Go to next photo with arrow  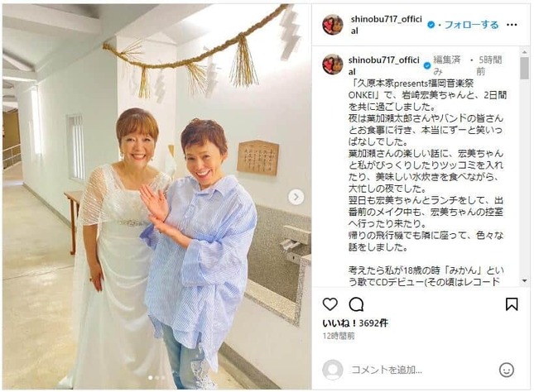[x=296, y=197]
